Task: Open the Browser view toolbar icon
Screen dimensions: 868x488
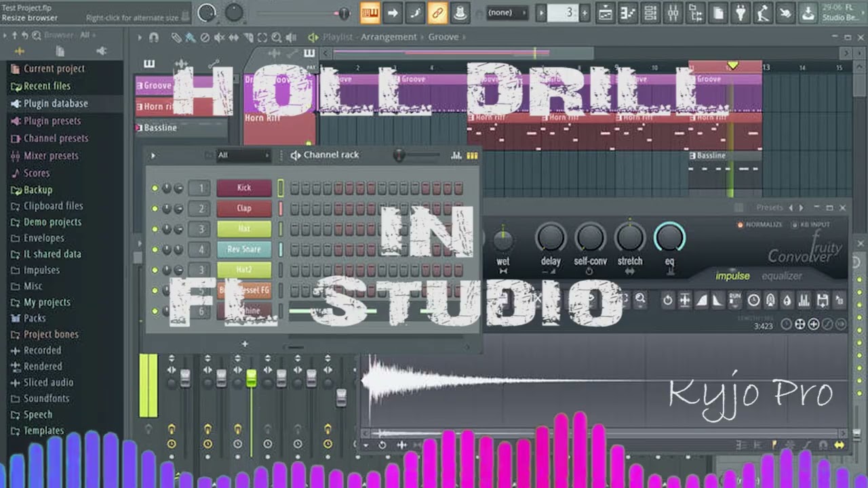Action: pyautogui.click(x=695, y=12)
